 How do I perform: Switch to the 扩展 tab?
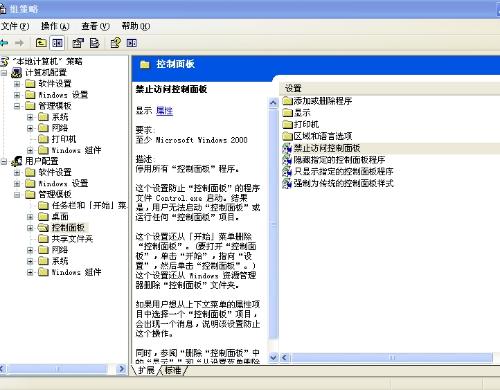146,370
